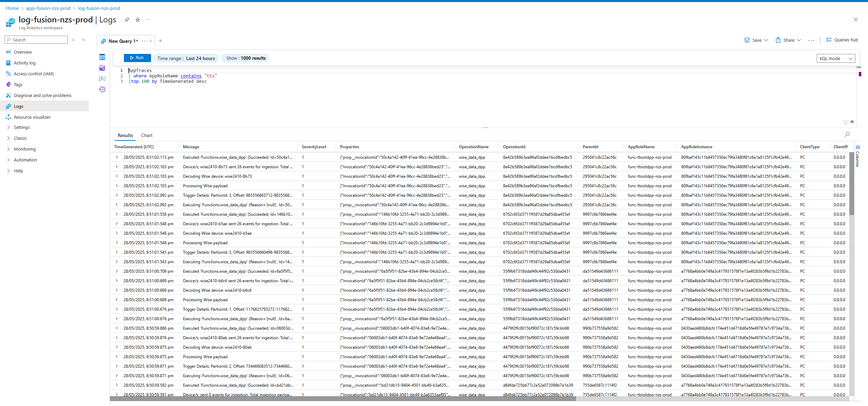Screen dimensions: 868x406
Task: Add a new query tab
Action: point(161,41)
